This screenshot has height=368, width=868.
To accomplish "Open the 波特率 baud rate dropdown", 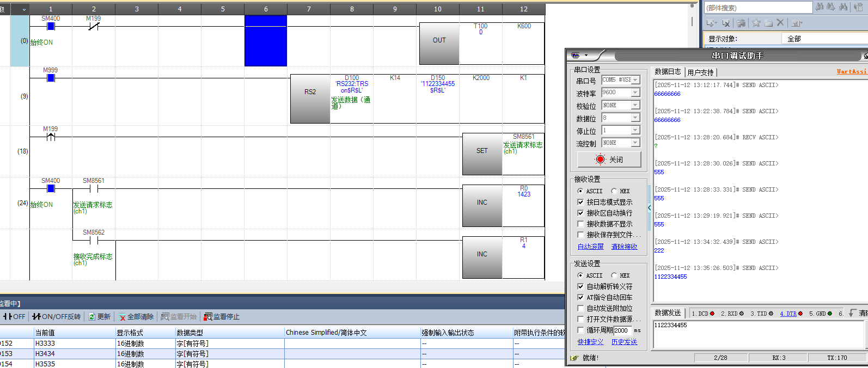I will point(635,93).
